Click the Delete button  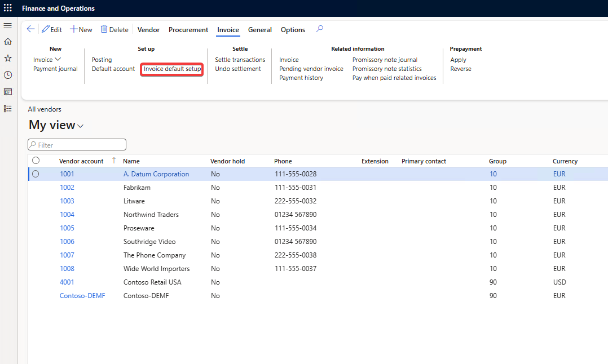pos(114,30)
